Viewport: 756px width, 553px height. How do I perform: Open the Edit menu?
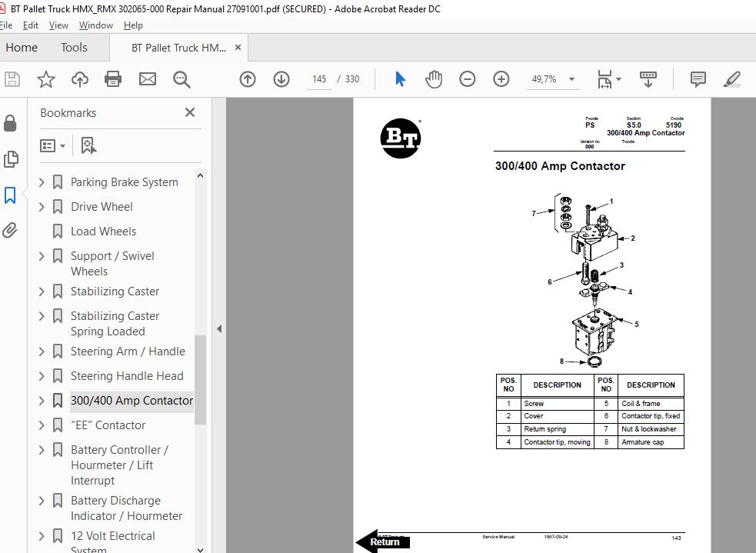click(x=30, y=25)
